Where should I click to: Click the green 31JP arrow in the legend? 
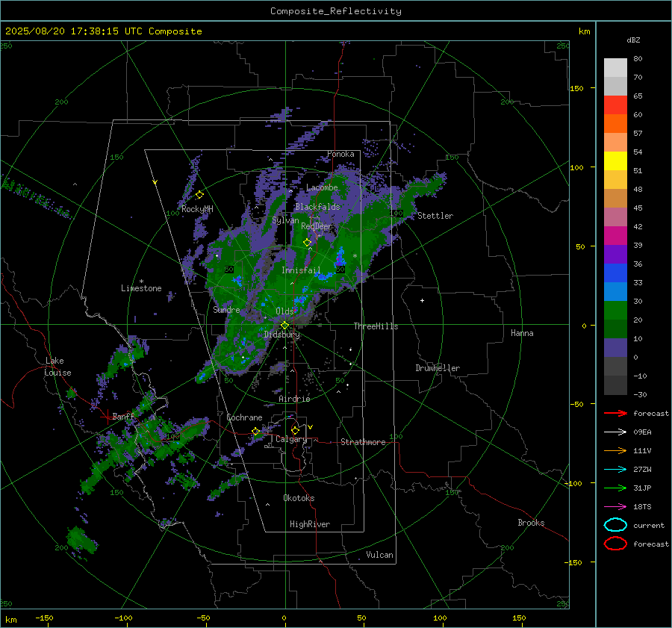tap(615, 488)
